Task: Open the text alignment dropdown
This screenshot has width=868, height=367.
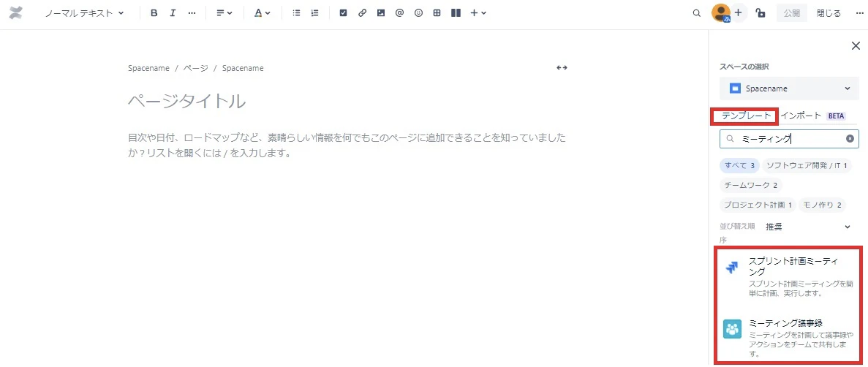Action: (224, 13)
